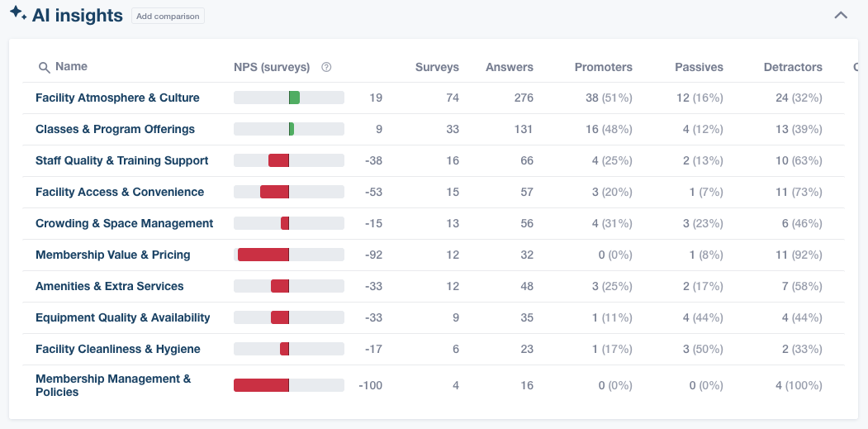The height and width of the screenshot is (429, 868).
Task: Click red NPS bar for Membership Value
Action: pos(263,255)
